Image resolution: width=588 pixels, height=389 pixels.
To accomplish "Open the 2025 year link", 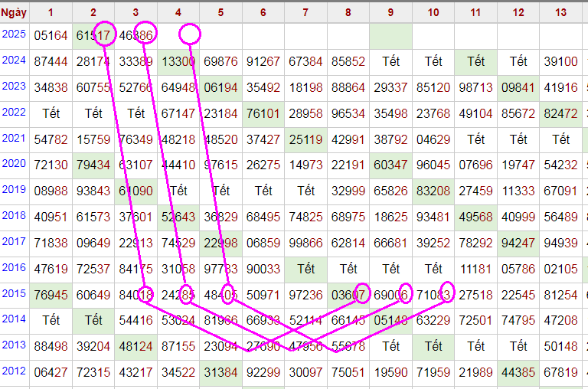I will (14, 34).
